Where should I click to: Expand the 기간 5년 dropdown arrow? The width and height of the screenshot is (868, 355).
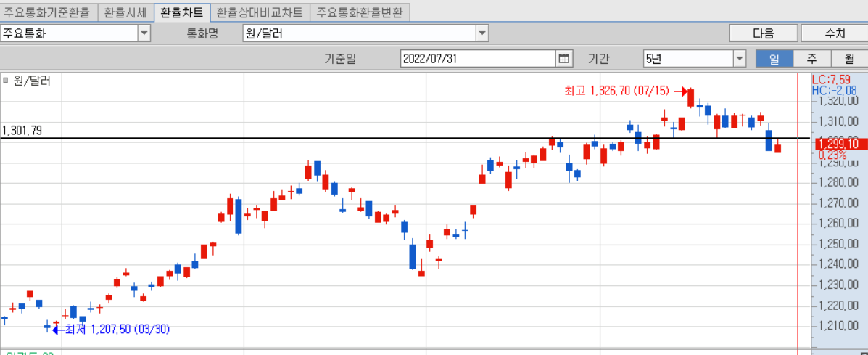(x=740, y=58)
